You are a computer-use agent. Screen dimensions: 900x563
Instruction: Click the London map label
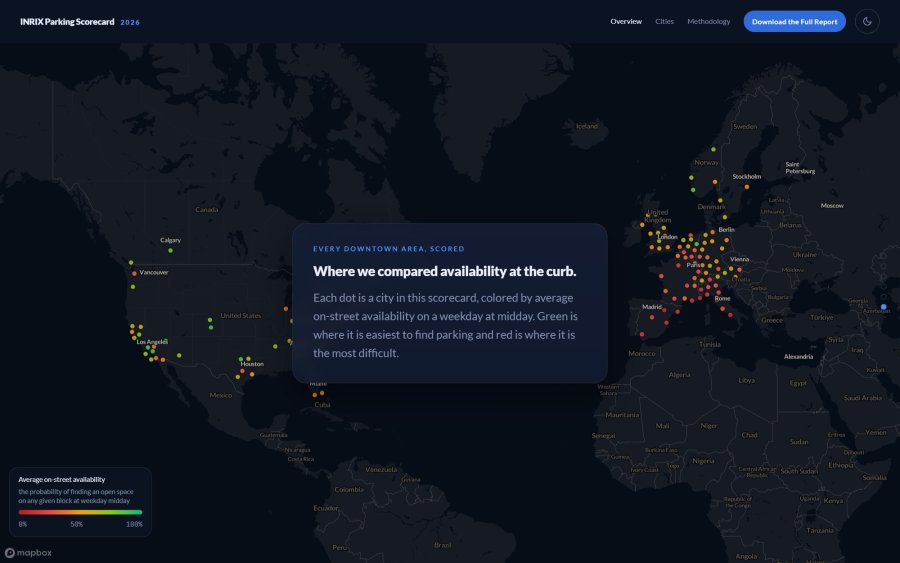coord(668,236)
